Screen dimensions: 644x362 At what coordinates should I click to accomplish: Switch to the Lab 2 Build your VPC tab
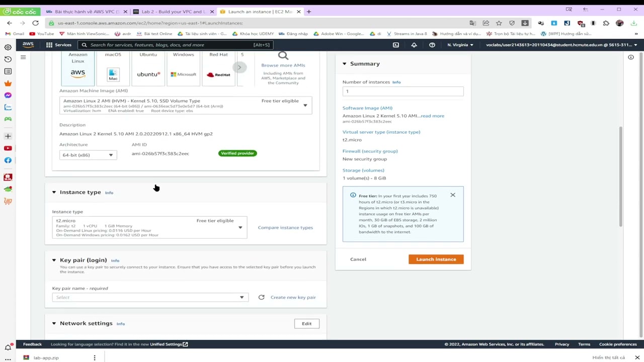pyautogui.click(x=173, y=12)
